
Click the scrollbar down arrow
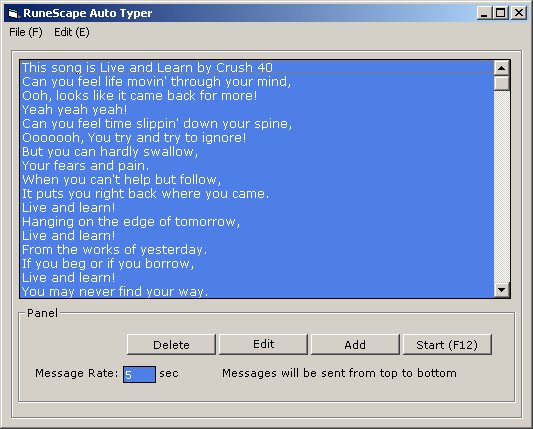coord(501,290)
